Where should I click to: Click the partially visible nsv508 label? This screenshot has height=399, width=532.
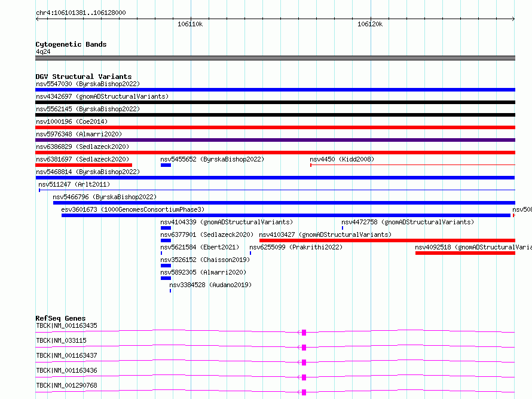tap(522, 209)
